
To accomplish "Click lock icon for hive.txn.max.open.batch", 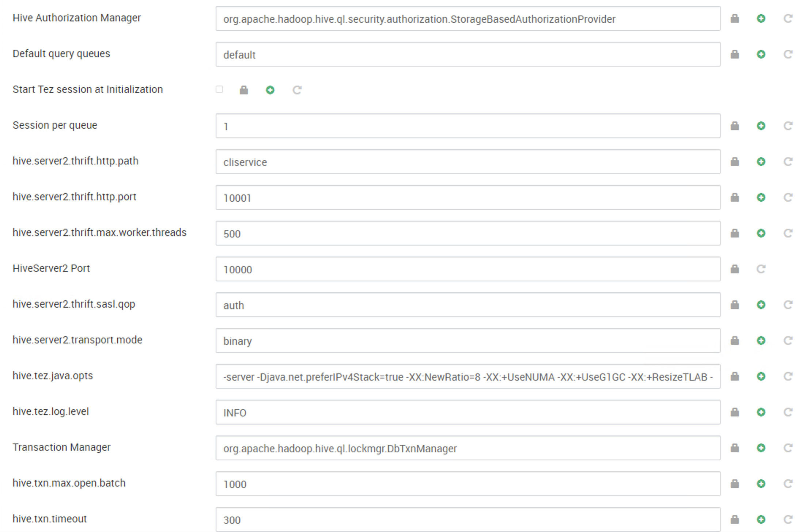I will click(735, 484).
